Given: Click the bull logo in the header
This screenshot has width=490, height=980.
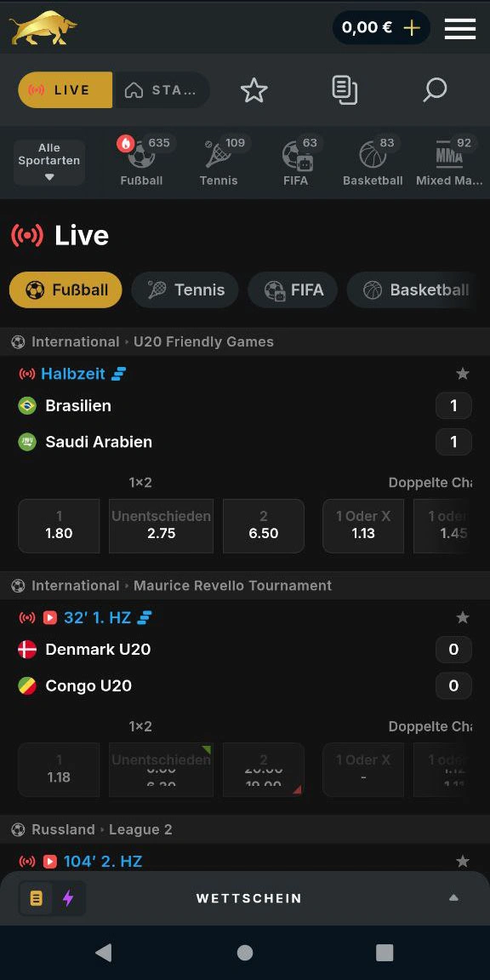Looking at the screenshot, I should click(x=43, y=26).
